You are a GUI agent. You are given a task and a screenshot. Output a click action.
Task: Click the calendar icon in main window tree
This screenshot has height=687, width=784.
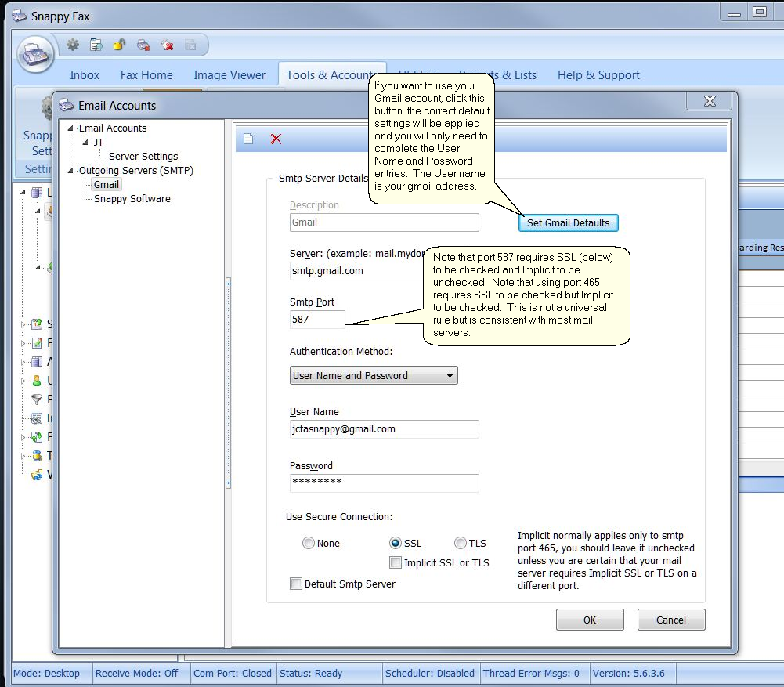point(37,324)
